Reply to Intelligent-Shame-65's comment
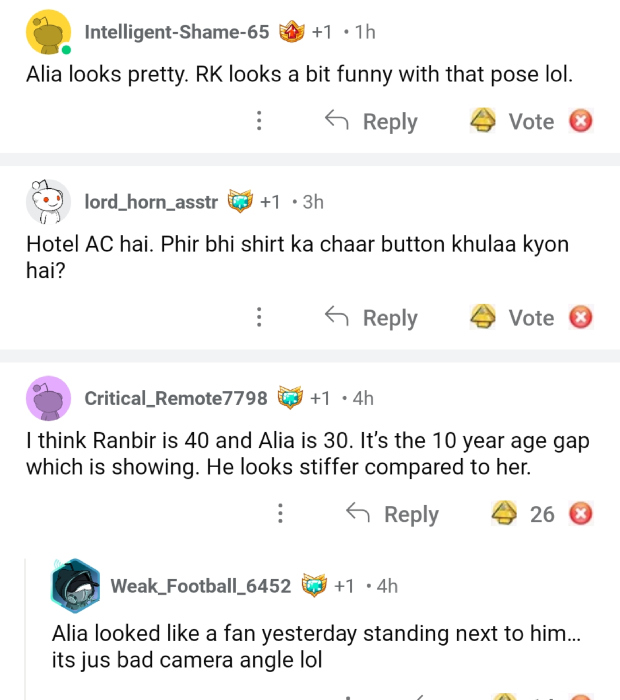Viewport: 620px width, 700px height. (x=372, y=122)
